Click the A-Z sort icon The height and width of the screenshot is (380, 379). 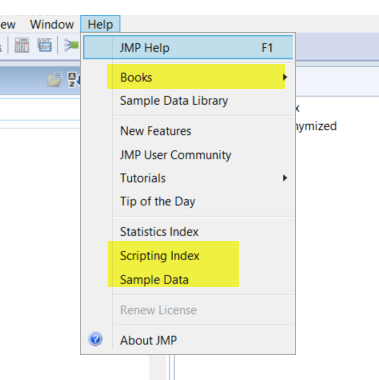(x=73, y=80)
